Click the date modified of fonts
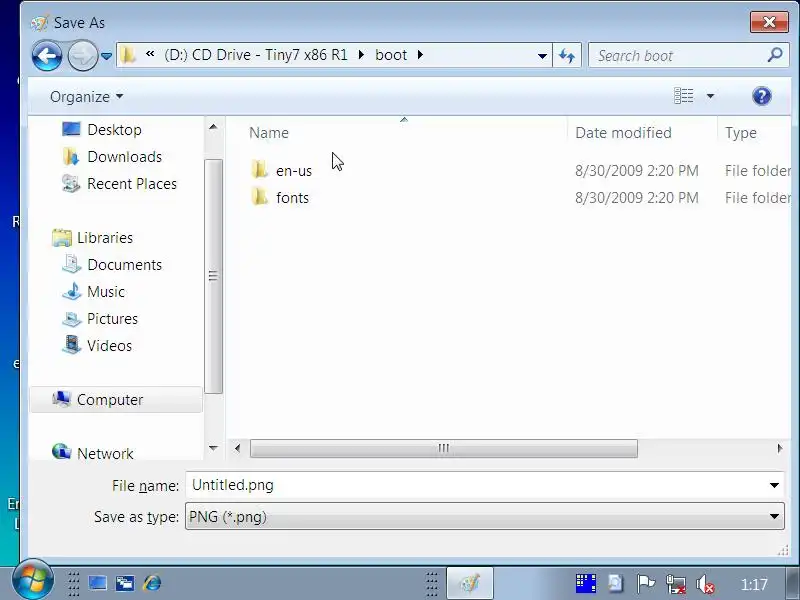The height and width of the screenshot is (600, 800). [x=637, y=198]
